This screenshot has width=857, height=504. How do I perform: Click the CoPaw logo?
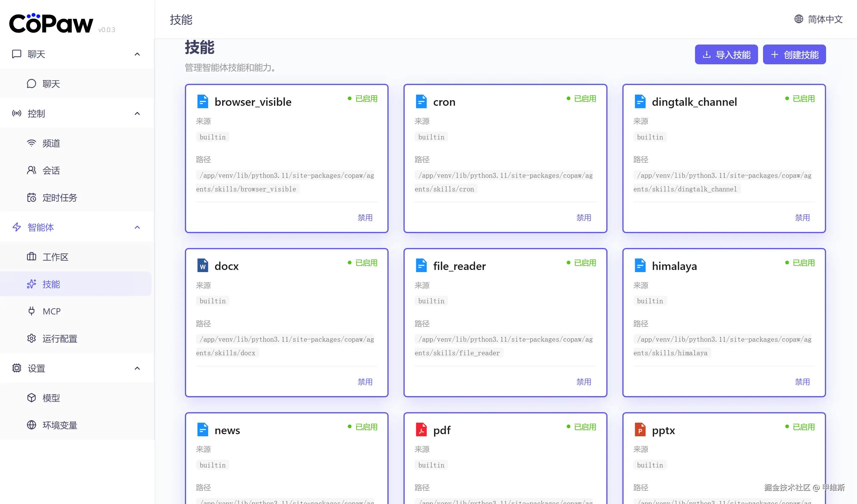(51, 24)
